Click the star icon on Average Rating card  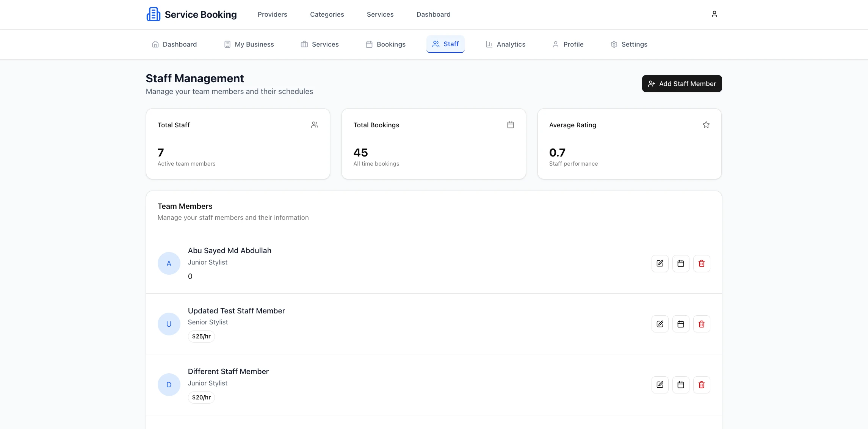[x=706, y=124]
